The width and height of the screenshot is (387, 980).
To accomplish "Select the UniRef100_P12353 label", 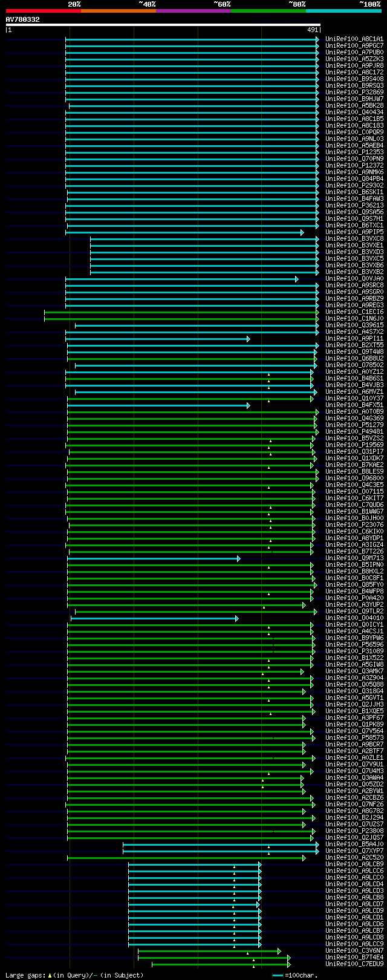I will [x=354, y=152].
